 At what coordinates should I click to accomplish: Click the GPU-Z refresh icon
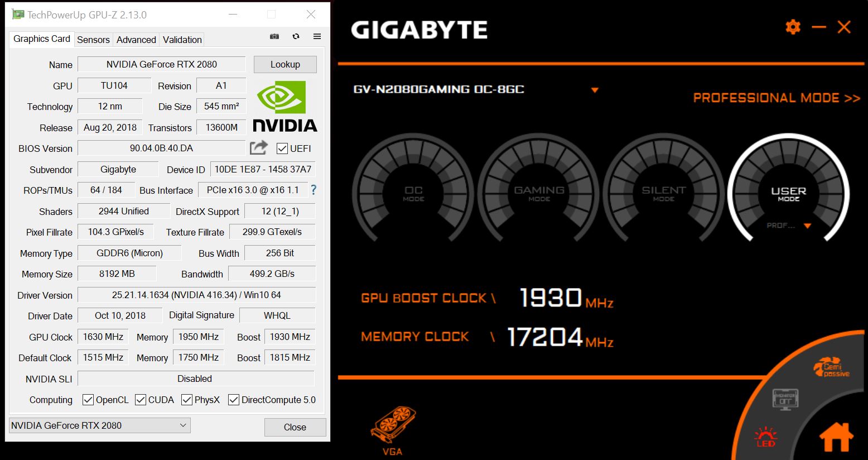[x=296, y=36]
